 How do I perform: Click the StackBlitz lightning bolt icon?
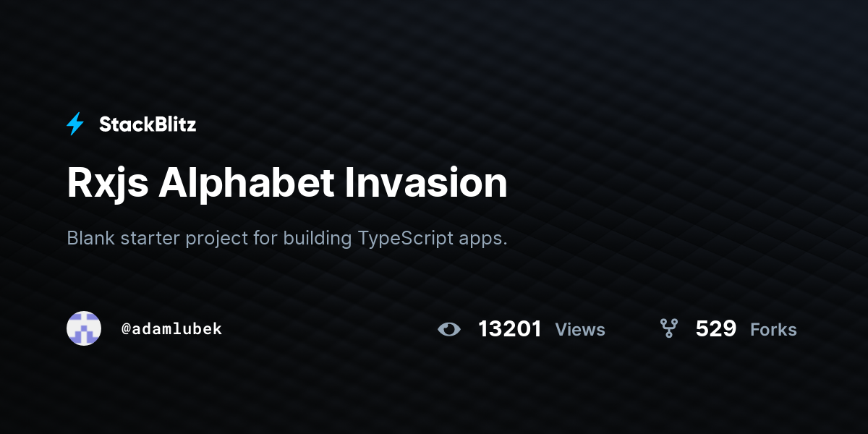click(x=75, y=124)
